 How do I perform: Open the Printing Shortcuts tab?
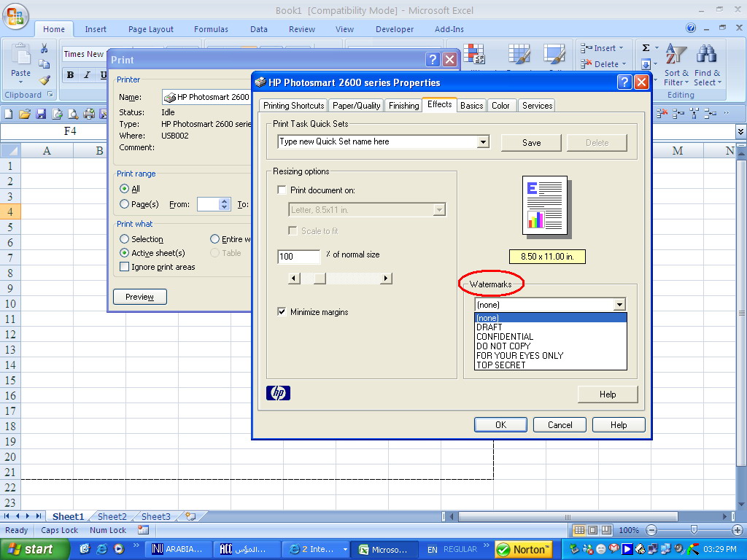pos(293,105)
